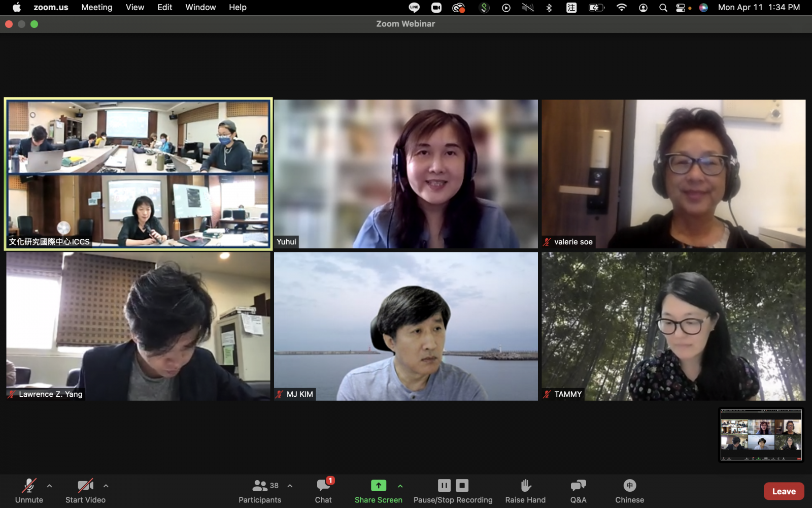Stop the recording
Screen dimensions: 812x508
[462, 486]
